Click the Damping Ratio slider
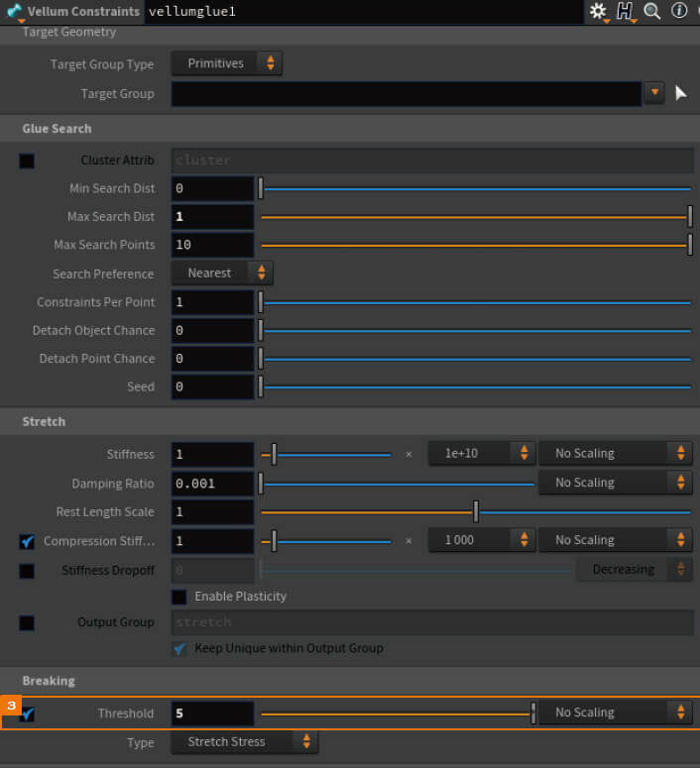700x768 pixels. 397,484
